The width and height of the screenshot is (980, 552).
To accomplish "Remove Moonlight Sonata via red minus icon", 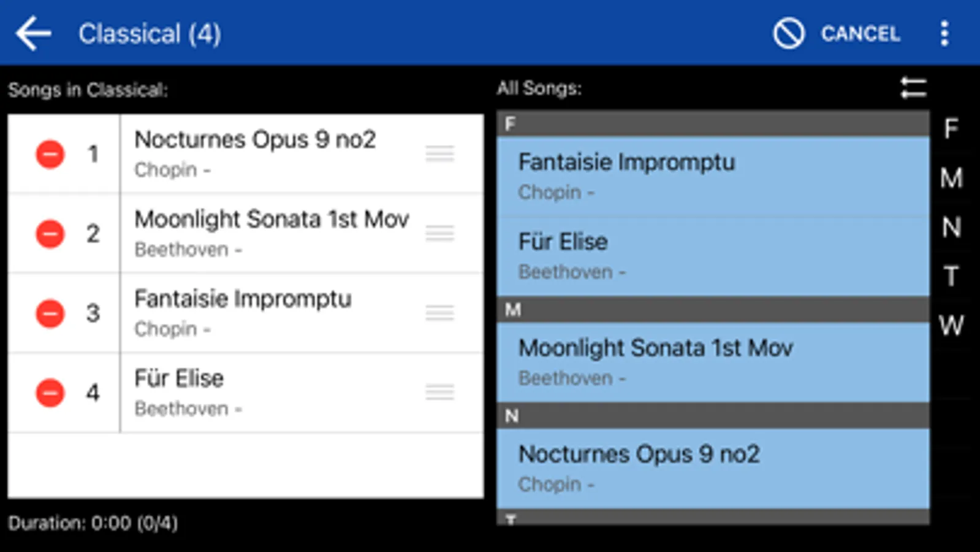I will (x=50, y=234).
